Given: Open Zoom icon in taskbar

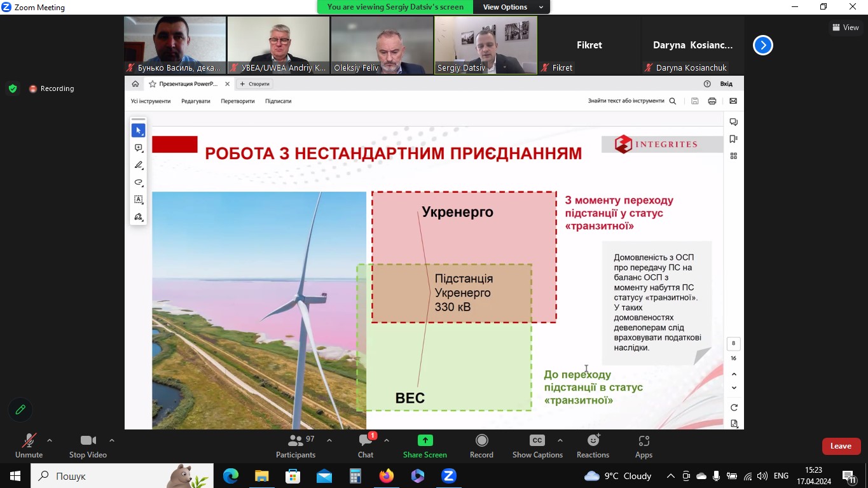Looking at the screenshot, I should [449, 476].
